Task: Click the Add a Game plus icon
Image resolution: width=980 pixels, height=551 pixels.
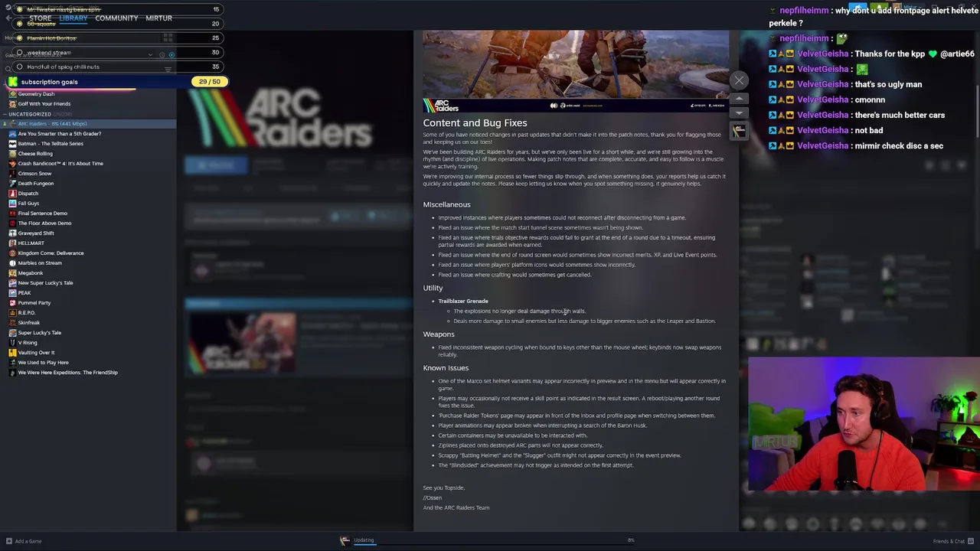Action: [x=8, y=541]
